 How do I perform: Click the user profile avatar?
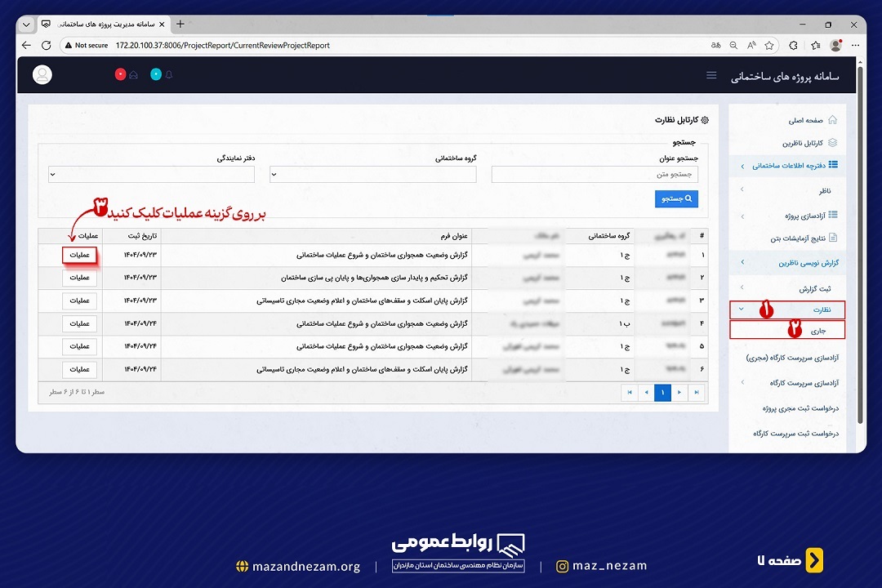42,75
